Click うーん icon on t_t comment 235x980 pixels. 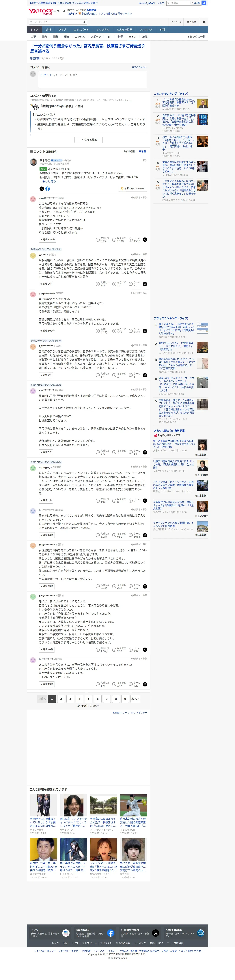(131, 376)
